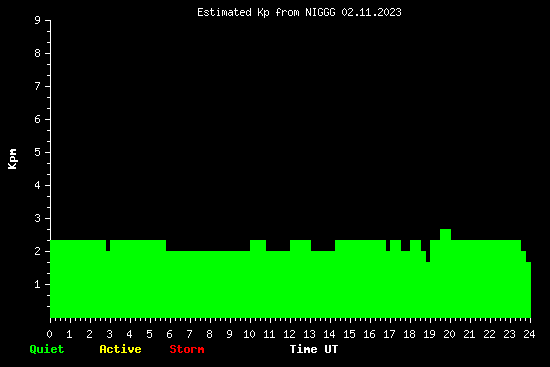Click the date 02.11.2023 in the title
Viewport: 550px width, 367px height.
click(371, 12)
